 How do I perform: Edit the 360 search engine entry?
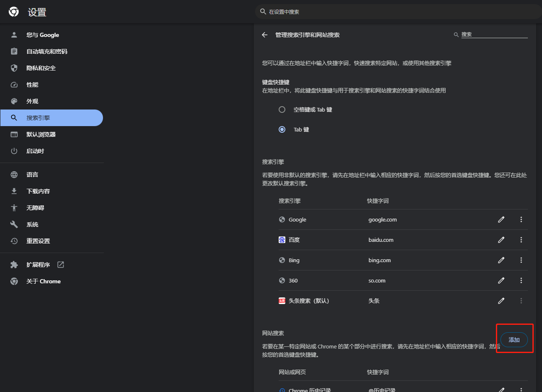pyautogui.click(x=501, y=280)
